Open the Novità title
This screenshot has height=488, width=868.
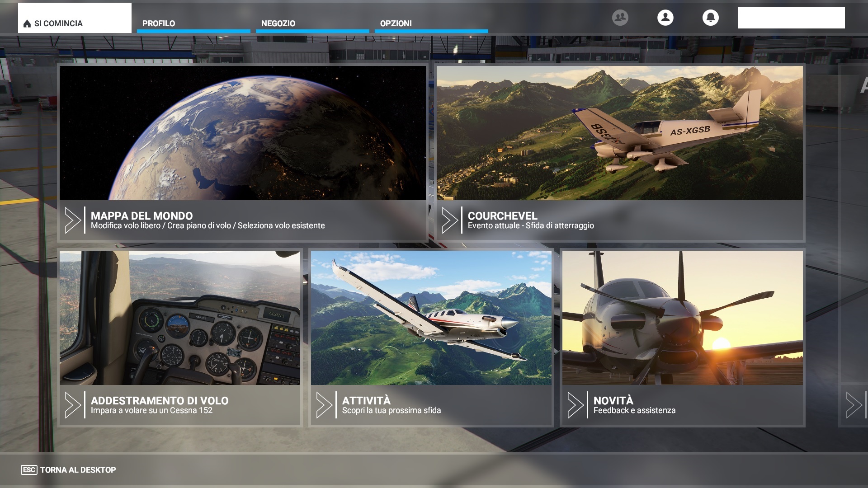pyautogui.click(x=613, y=401)
